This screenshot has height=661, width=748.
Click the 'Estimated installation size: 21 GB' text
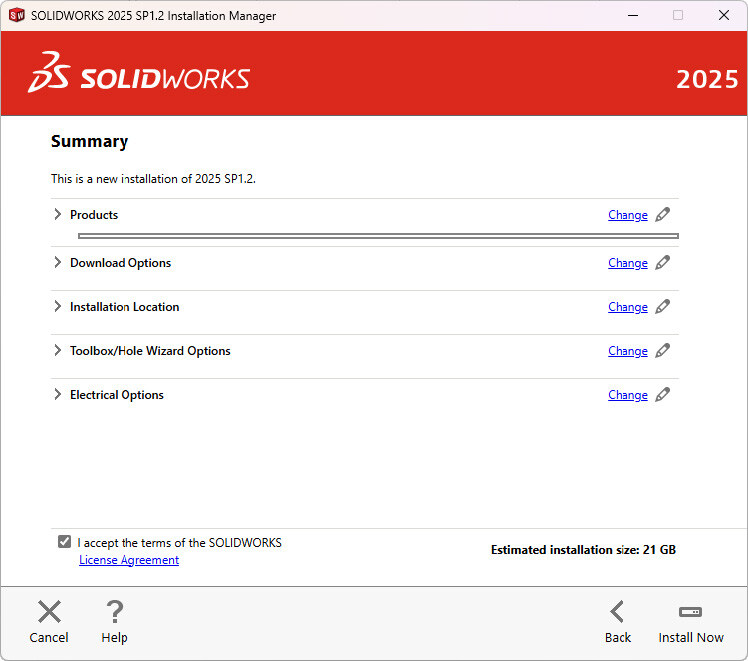coord(583,550)
